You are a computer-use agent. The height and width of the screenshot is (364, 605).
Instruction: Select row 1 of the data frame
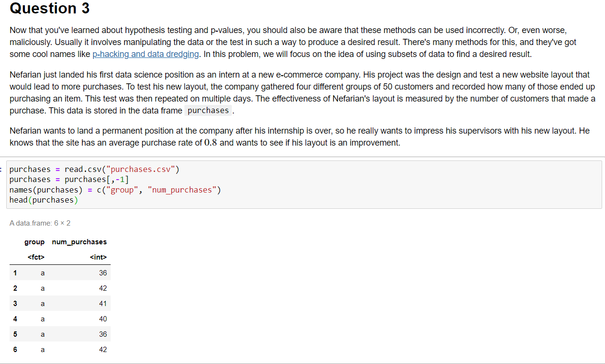point(60,273)
